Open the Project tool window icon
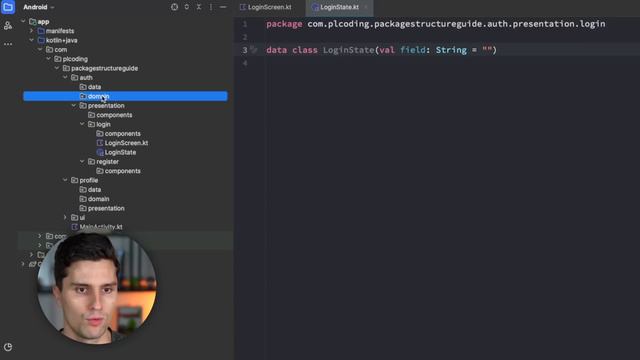Viewport: 640px width, 360px height. pyautogui.click(x=8, y=7)
